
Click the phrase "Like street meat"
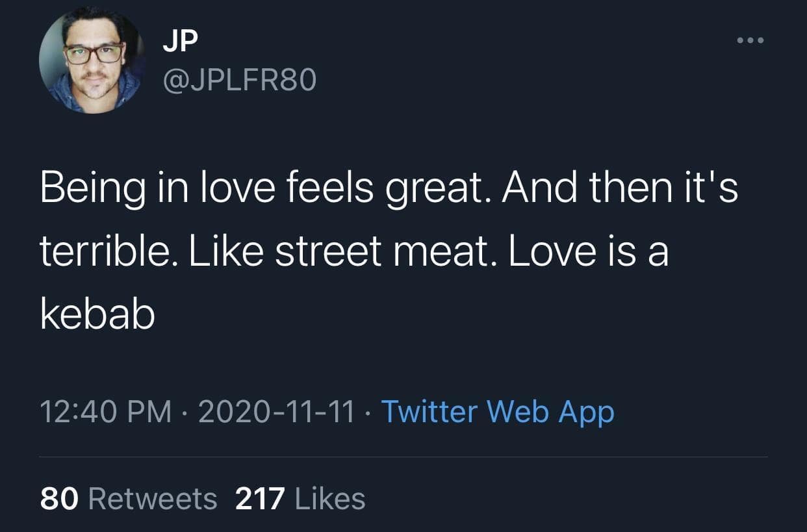(336, 252)
